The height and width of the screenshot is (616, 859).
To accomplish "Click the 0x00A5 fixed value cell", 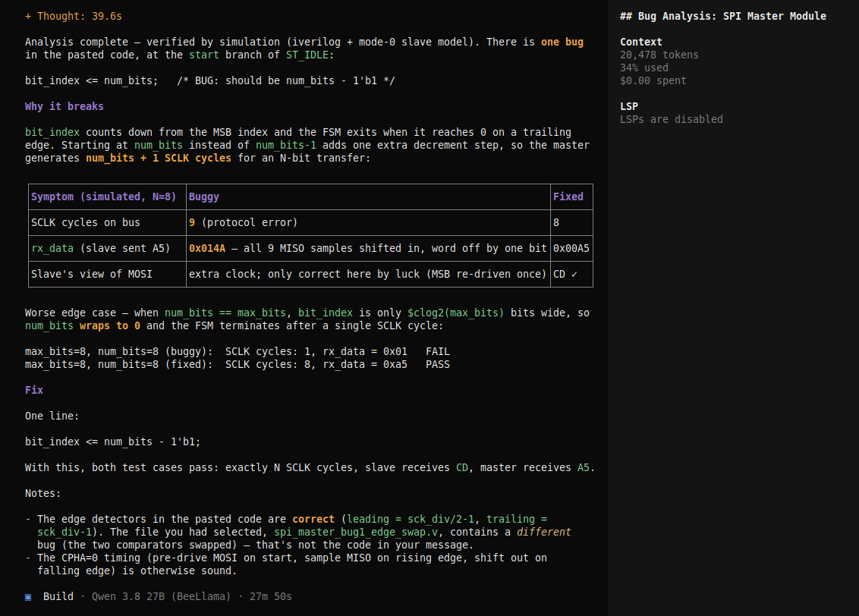I will (x=571, y=249).
